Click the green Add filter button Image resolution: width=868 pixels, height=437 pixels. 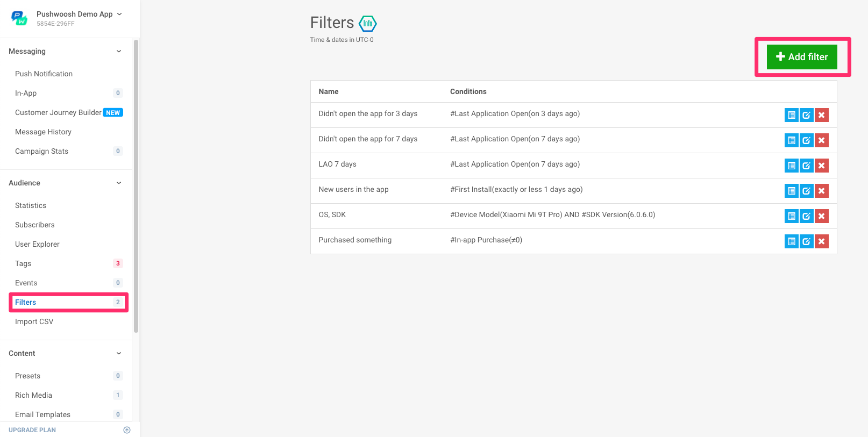[x=802, y=57]
